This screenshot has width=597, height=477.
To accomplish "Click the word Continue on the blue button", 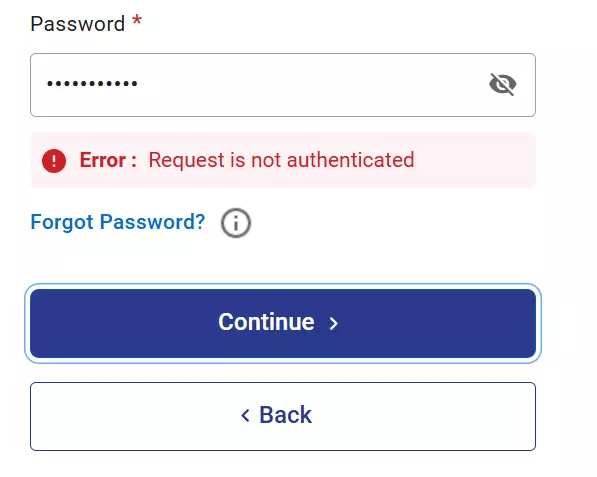I will [266, 322].
